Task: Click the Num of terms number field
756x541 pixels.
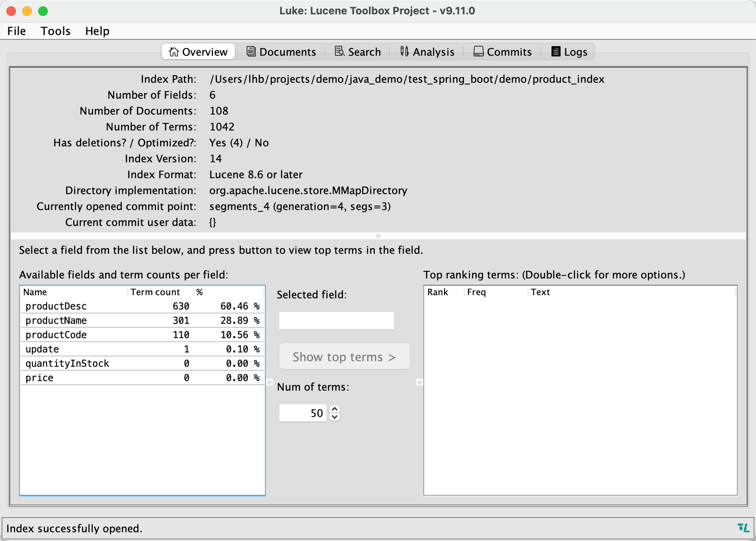Action: (x=303, y=413)
